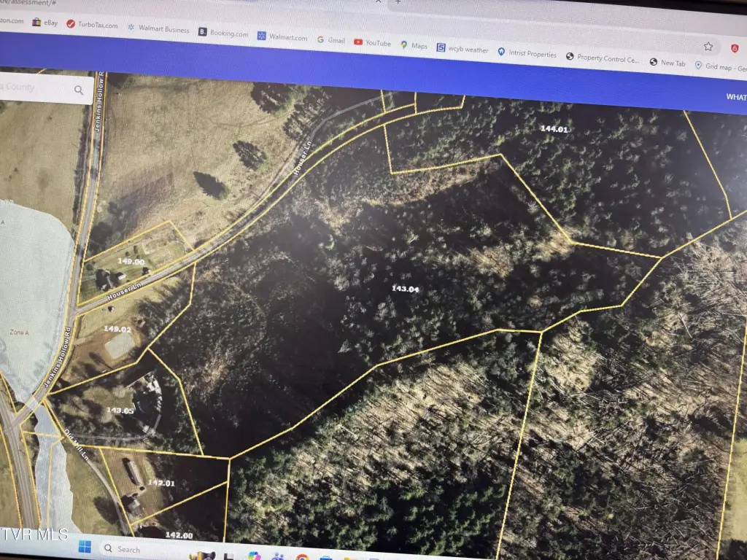Click the map search magnifier icon
This screenshot has height=560, width=747.
tap(79, 90)
